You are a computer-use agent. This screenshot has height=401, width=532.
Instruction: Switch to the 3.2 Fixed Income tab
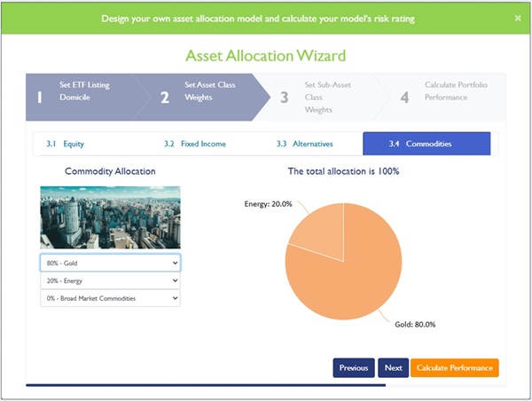click(x=195, y=144)
